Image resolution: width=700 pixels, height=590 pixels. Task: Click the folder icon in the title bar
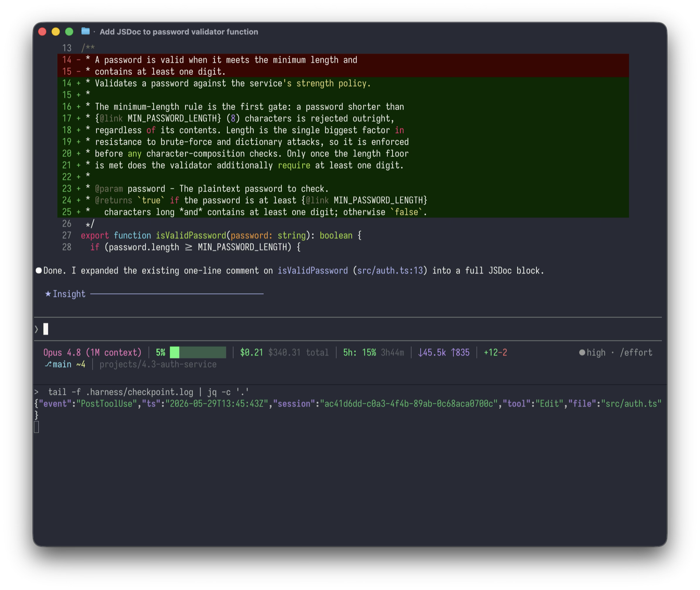click(x=85, y=31)
